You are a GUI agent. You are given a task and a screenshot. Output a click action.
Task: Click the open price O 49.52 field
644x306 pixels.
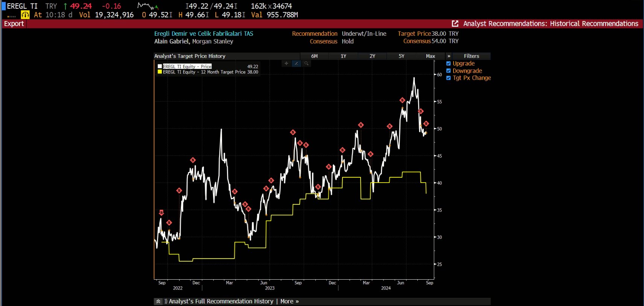pyautogui.click(x=157, y=15)
